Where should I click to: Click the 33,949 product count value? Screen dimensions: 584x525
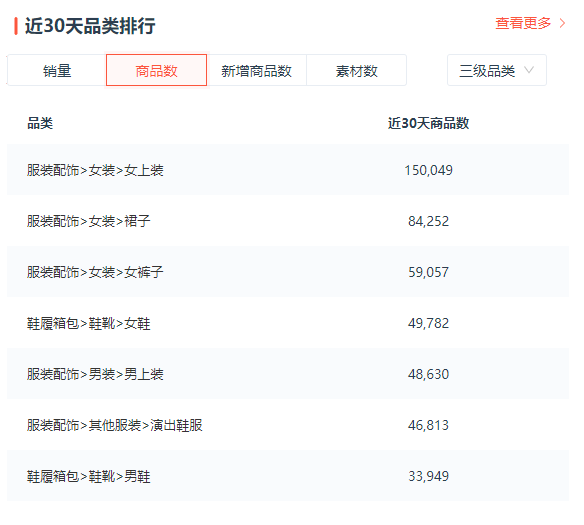tap(428, 476)
